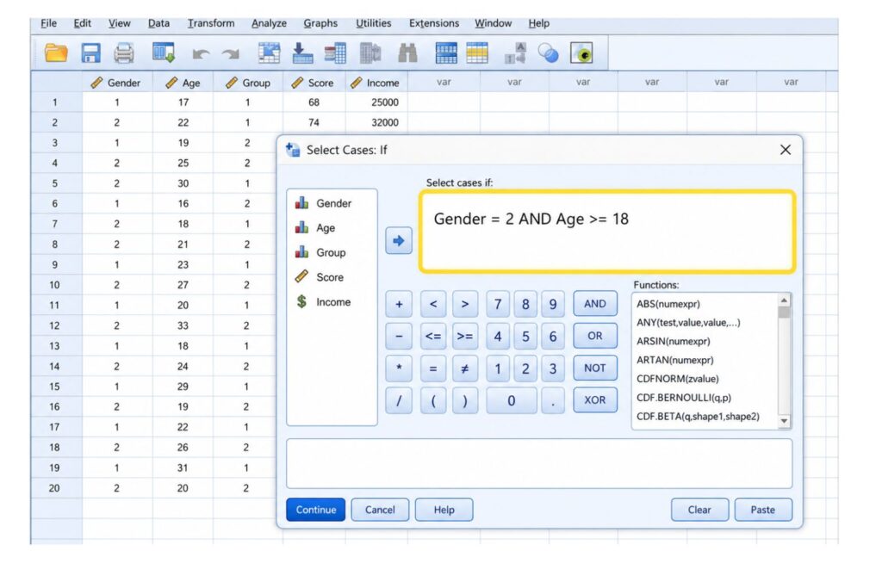Click the Income cell showing 25000
882x588 pixels.
tap(376, 102)
